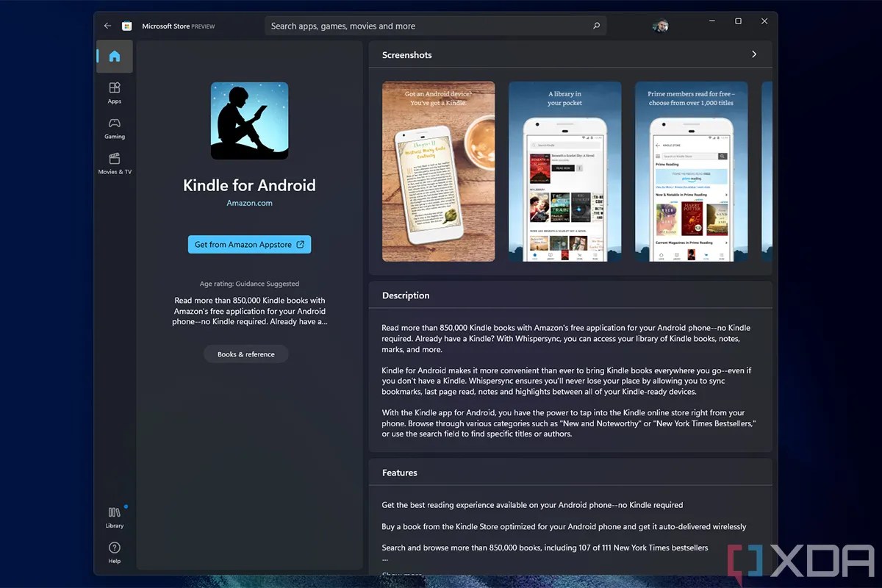Focus the search apps input field

[x=435, y=26]
